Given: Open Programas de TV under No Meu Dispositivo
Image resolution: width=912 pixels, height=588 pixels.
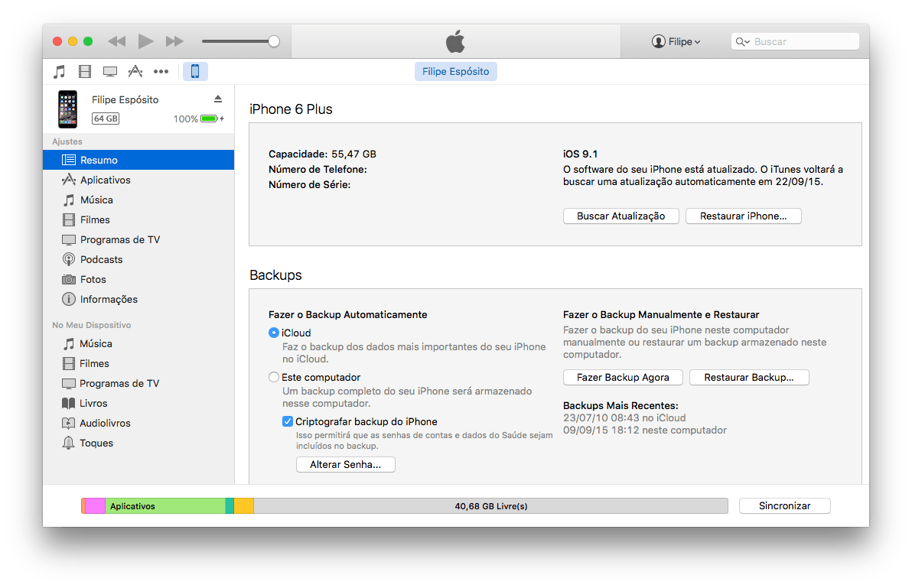Looking at the screenshot, I should pos(138,384).
